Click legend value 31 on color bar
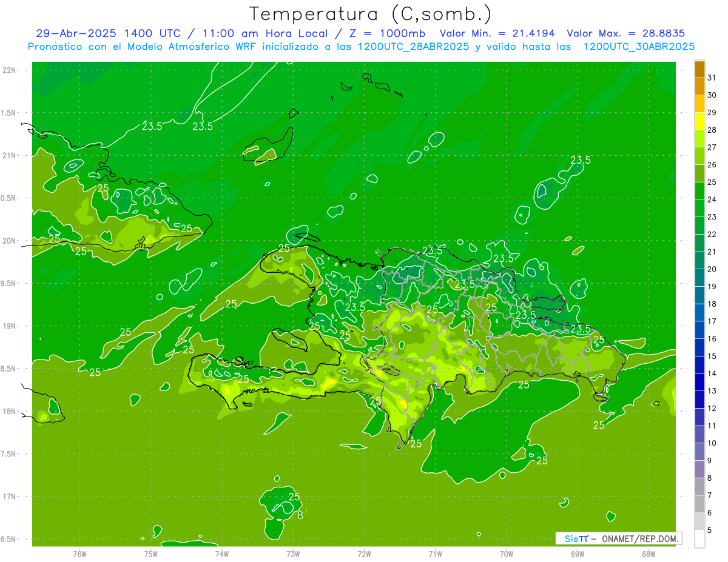The image size is (728, 562). (x=712, y=78)
